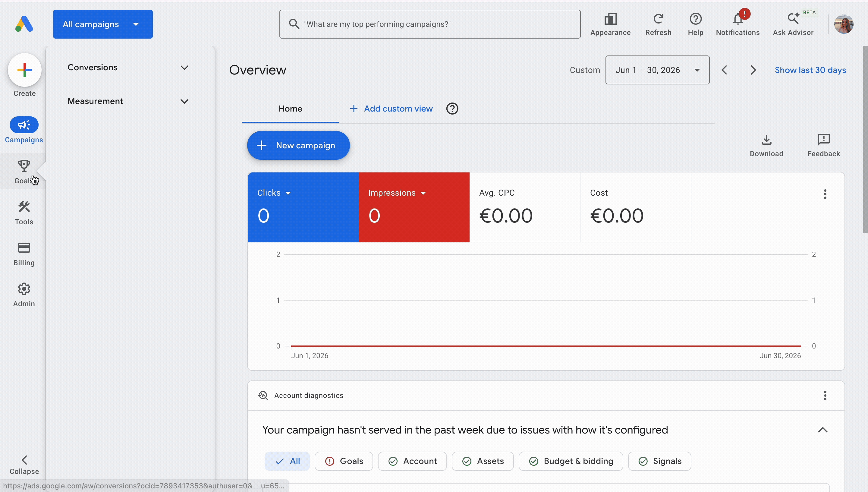Filter diagnostics by Account

click(412, 461)
